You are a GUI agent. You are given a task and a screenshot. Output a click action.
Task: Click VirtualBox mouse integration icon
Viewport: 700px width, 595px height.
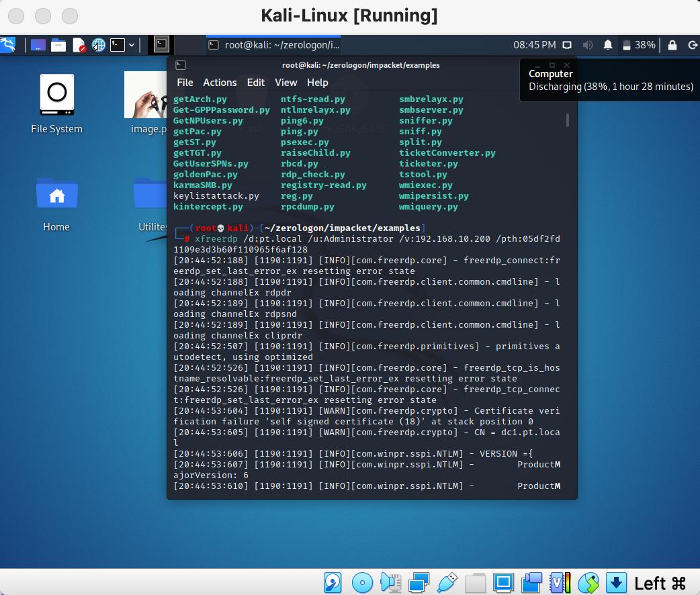click(588, 583)
